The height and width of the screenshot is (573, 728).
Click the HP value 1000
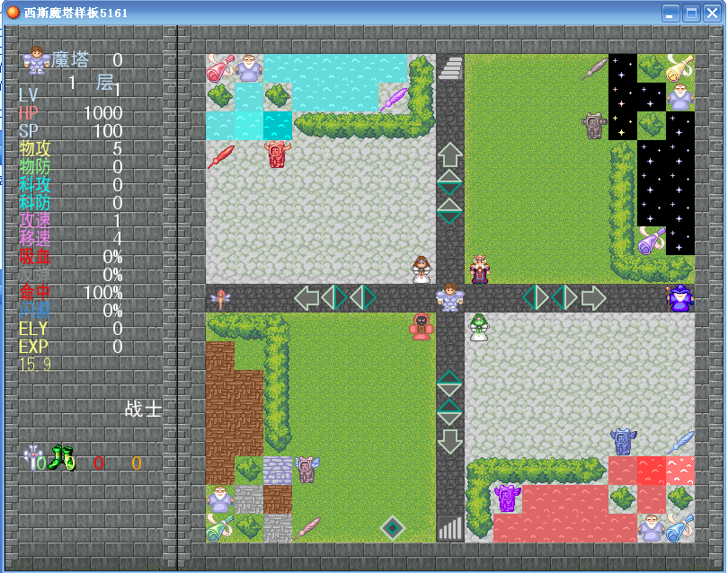[x=102, y=113]
